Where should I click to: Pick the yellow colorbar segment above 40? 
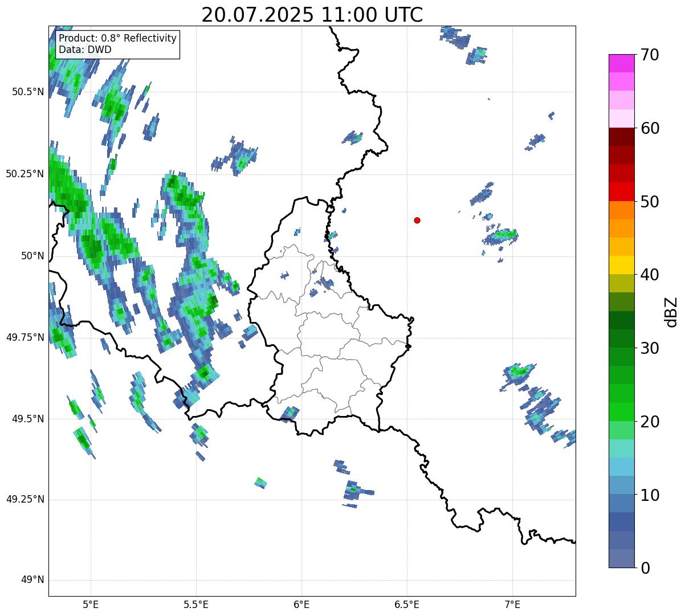coord(621,265)
